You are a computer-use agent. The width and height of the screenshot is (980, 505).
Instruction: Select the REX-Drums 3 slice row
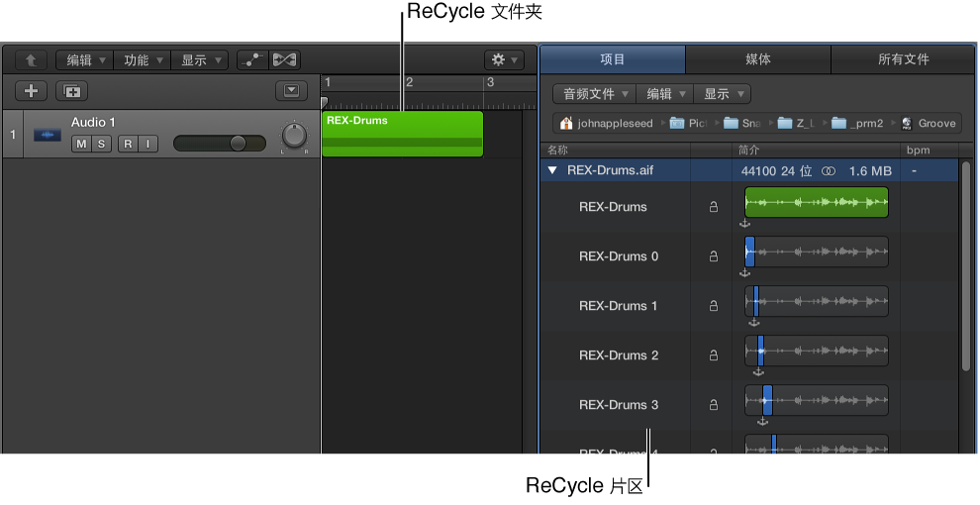pos(749,404)
